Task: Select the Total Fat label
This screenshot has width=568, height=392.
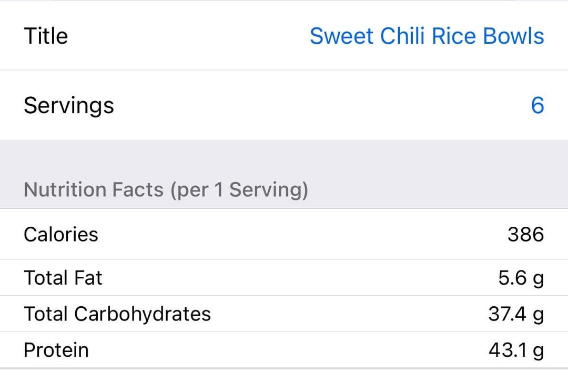Action: 63,278
